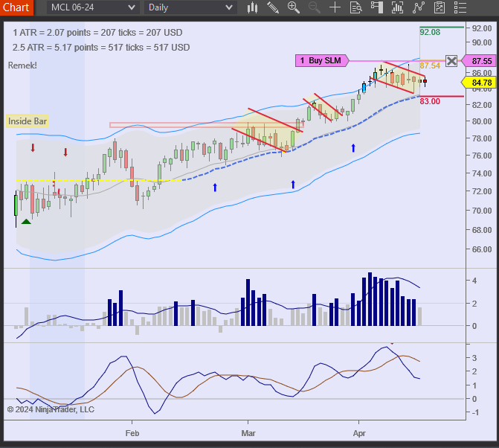Open the bar type candlestick icon
This screenshot has width=499, height=448.
click(252, 7)
